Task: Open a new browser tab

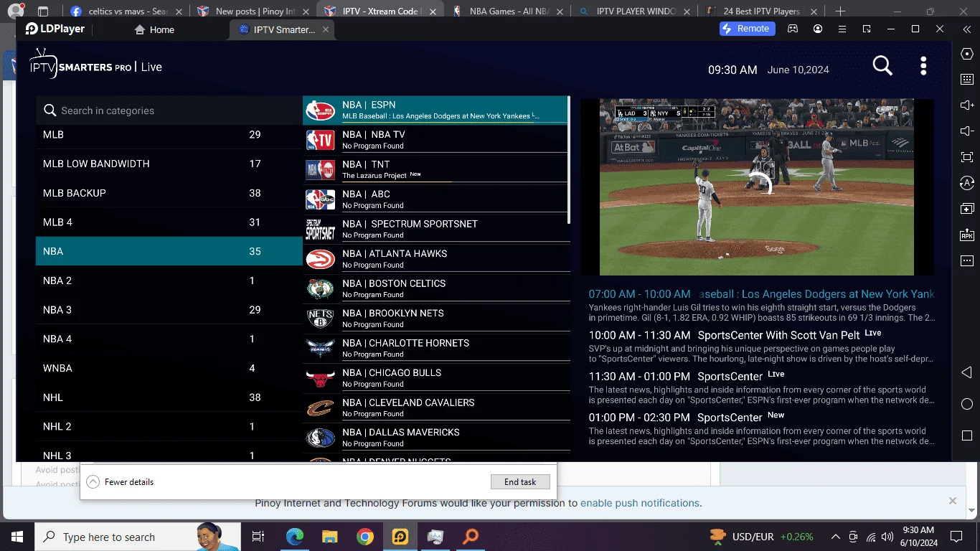Action: [840, 11]
